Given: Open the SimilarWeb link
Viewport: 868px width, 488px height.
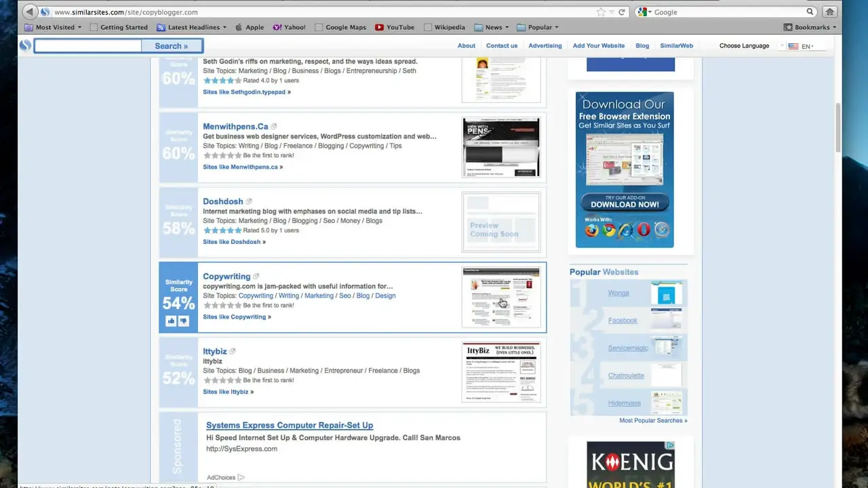Looking at the screenshot, I should click(x=677, y=46).
